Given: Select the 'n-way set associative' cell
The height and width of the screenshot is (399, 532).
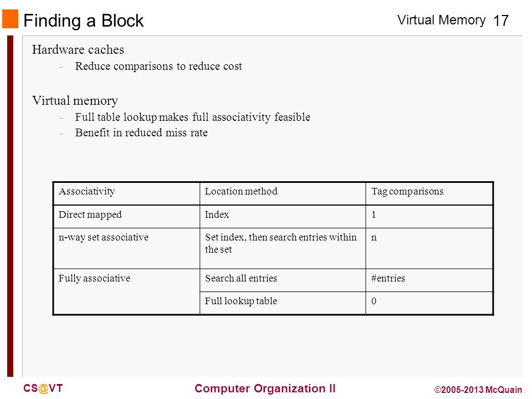Looking at the screenshot, I should tap(126, 248).
